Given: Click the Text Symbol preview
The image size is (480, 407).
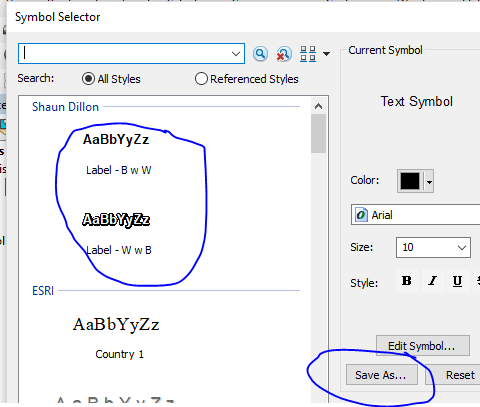Looking at the screenshot, I should pyautogui.click(x=417, y=102).
